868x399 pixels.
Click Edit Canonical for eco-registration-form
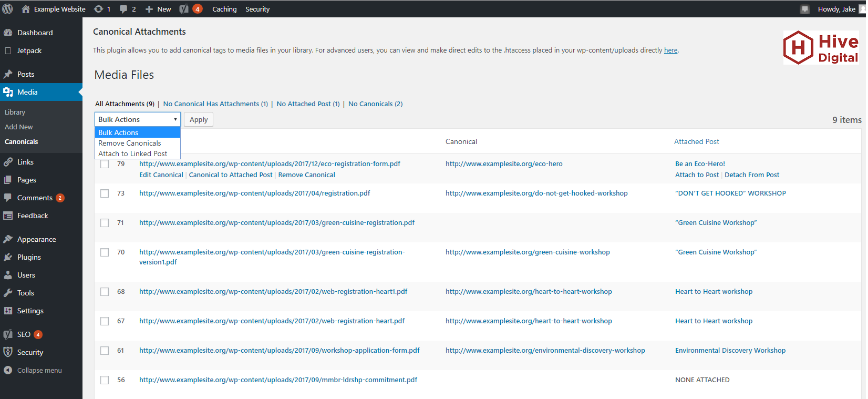point(161,175)
